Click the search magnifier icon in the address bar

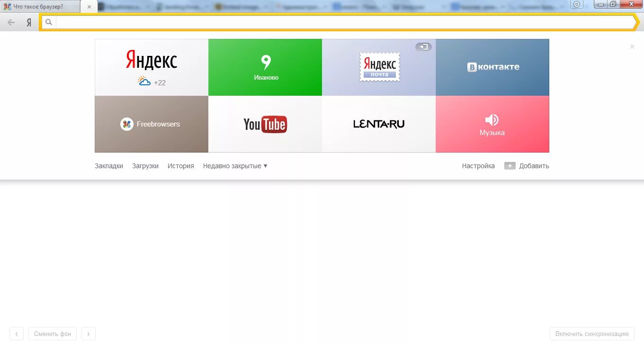(x=48, y=22)
